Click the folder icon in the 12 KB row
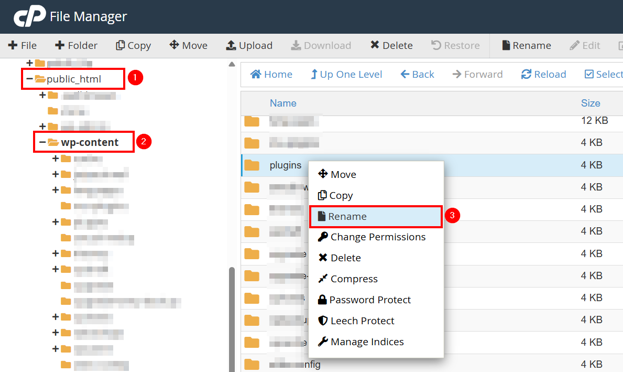 pyautogui.click(x=252, y=121)
